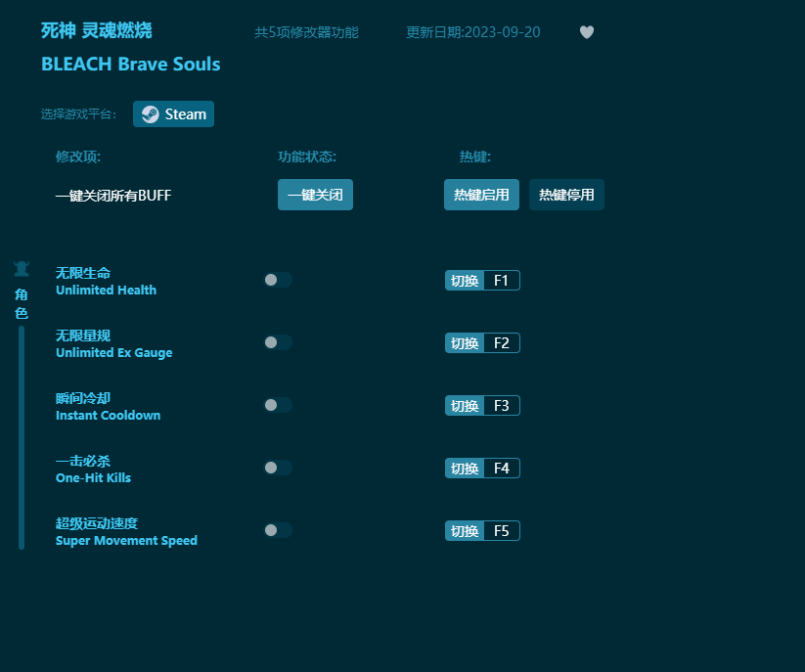Turn on Instant Cooldown
The width and height of the screenshot is (805, 672).
point(277,405)
